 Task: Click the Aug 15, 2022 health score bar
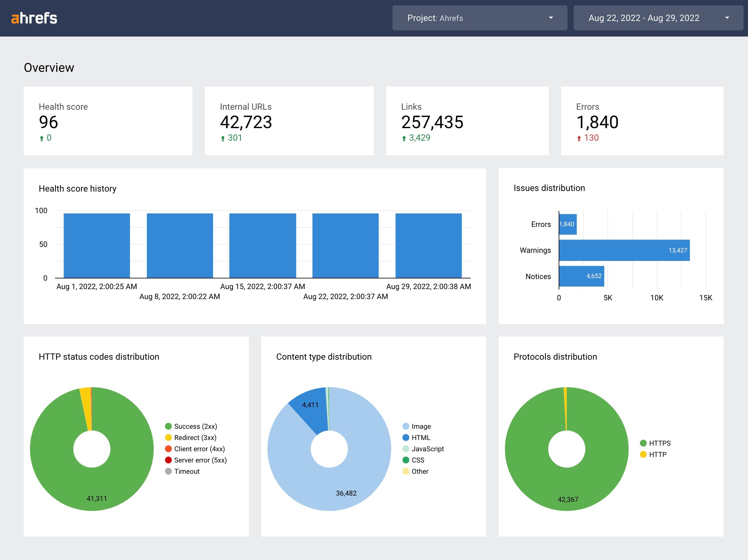point(262,246)
